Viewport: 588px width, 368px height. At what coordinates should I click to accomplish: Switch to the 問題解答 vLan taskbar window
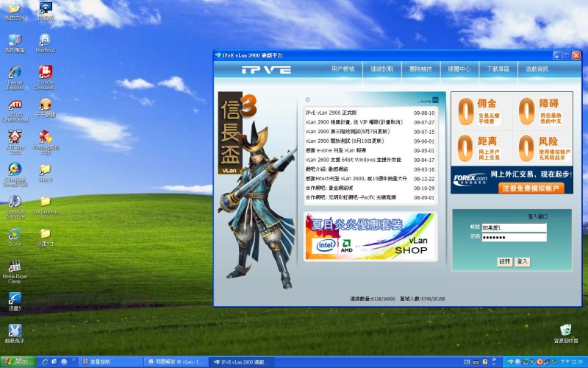pyautogui.click(x=176, y=362)
